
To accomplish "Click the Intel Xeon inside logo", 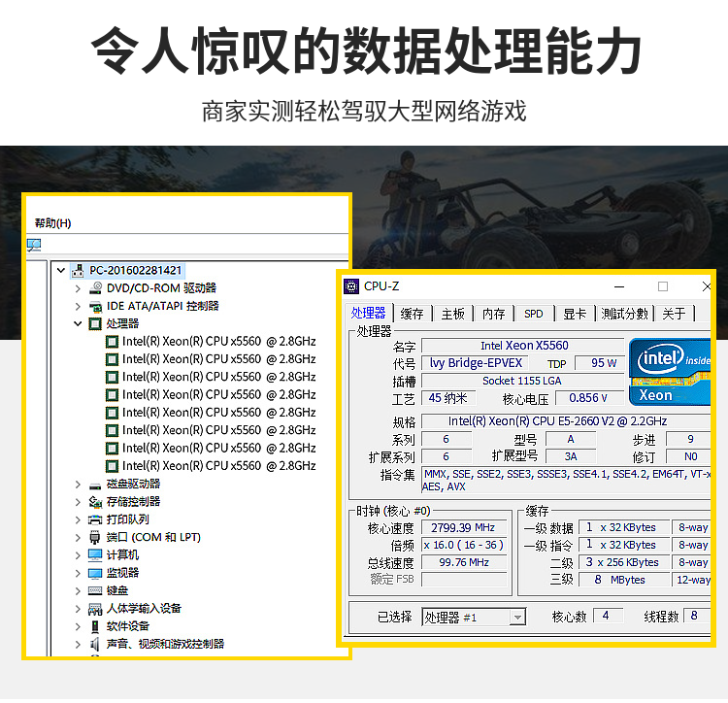I will coord(670,372).
